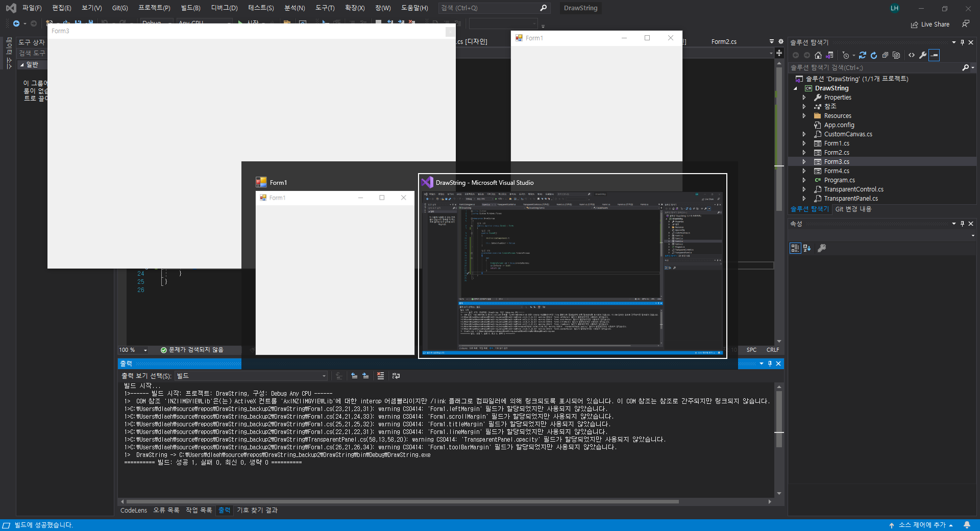Open project Properties wrench in Solution Explorer toolbar
The height and width of the screenshot is (531, 980).
[923, 55]
